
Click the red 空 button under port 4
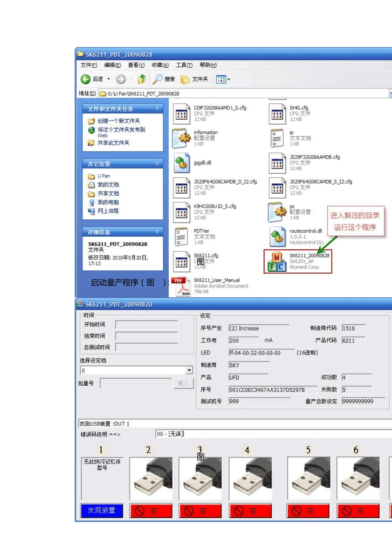(250, 511)
